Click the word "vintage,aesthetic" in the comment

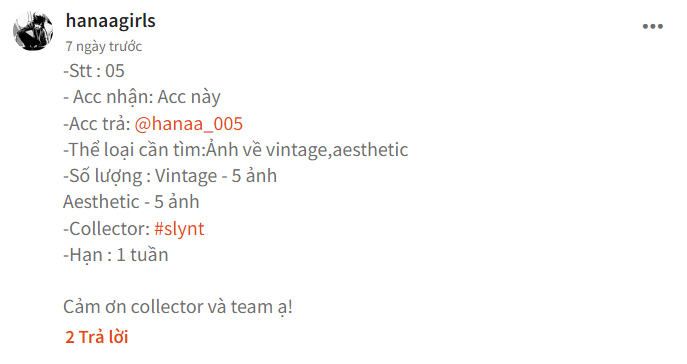click(337, 150)
